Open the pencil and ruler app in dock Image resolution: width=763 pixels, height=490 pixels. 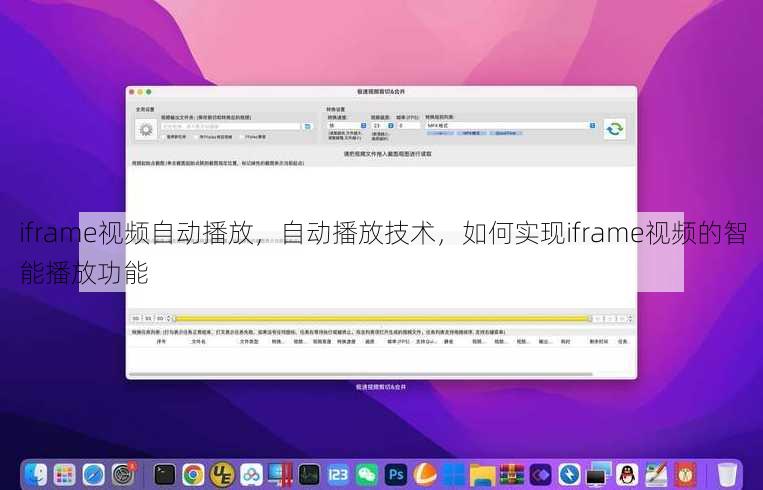click(x=656, y=474)
